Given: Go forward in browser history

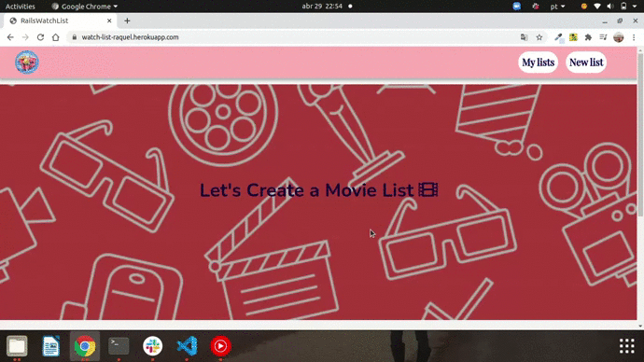Looking at the screenshot, I should [25, 37].
